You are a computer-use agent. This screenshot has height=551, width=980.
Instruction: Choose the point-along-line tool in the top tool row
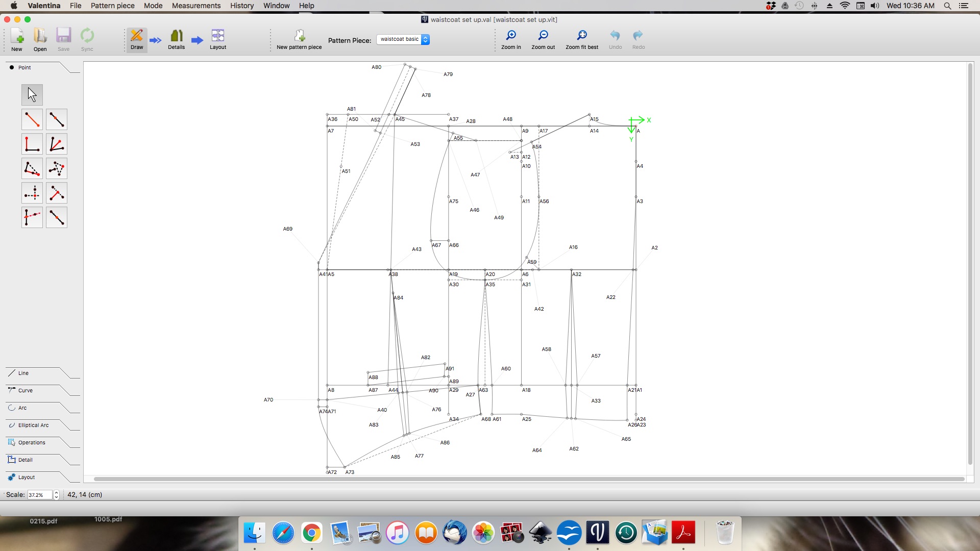pyautogui.click(x=57, y=119)
